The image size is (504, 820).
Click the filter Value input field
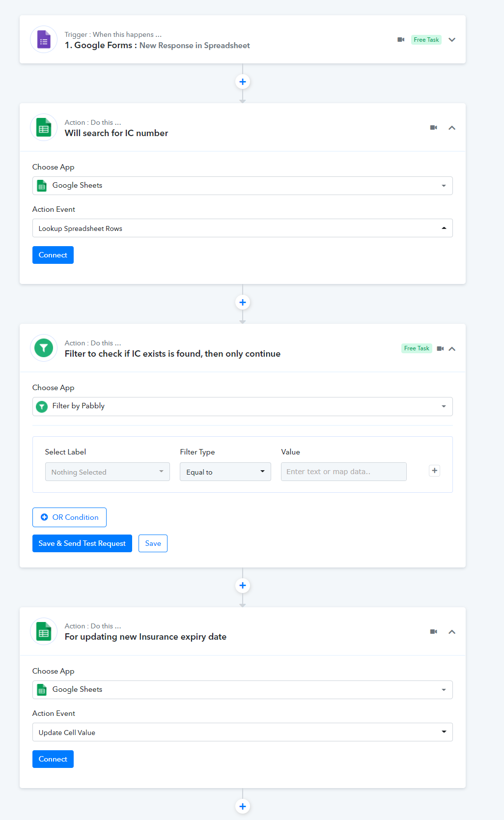pos(343,472)
